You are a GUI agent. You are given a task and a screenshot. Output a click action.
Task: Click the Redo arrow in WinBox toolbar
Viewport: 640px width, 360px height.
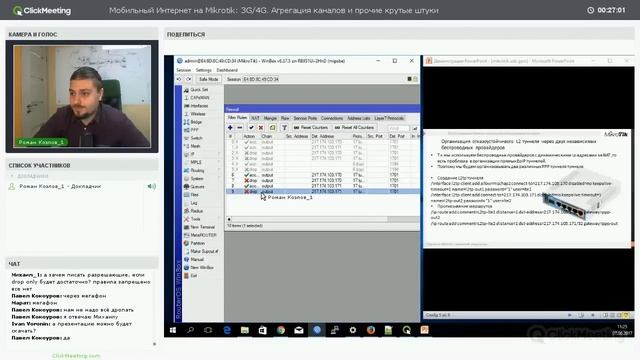tap(189, 79)
